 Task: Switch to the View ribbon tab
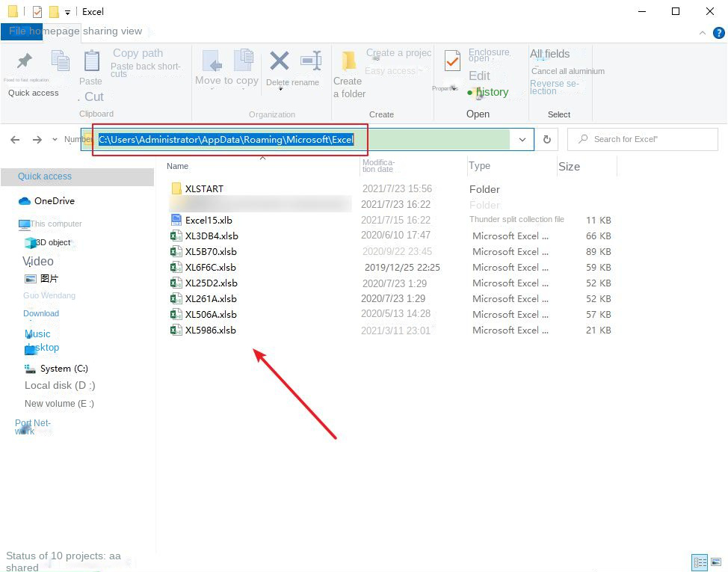132,31
